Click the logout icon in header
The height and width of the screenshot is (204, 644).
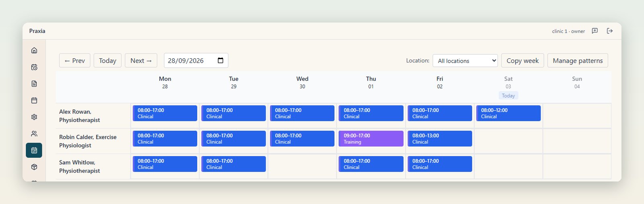pyautogui.click(x=610, y=31)
